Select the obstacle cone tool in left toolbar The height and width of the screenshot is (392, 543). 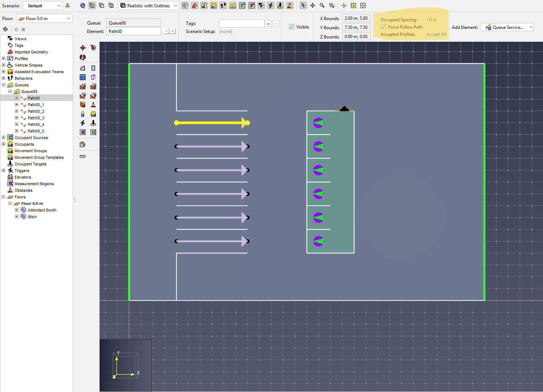pyautogui.click(x=93, y=105)
